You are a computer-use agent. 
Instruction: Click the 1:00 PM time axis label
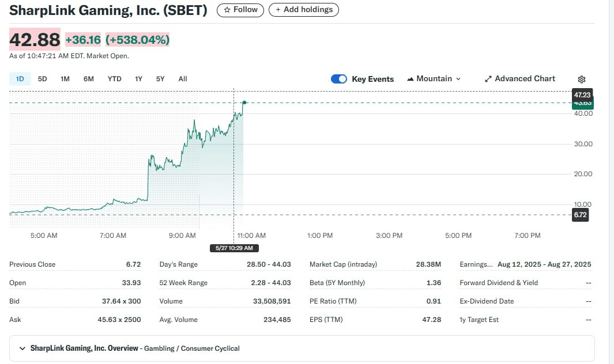pos(320,236)
